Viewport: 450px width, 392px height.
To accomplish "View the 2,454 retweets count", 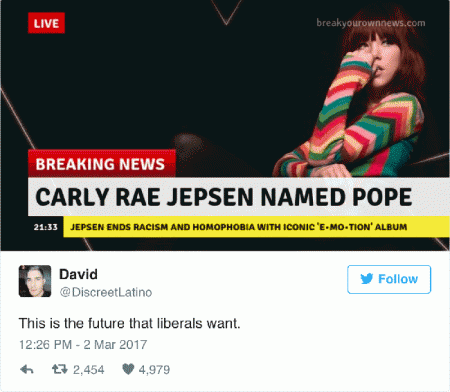I will tap(89, 370).
